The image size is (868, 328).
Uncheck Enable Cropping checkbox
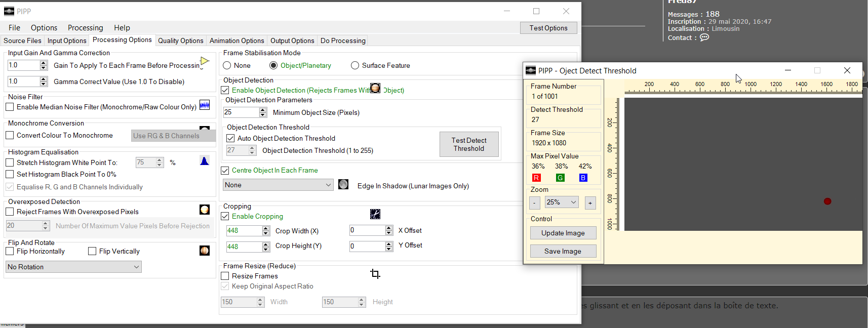click(225, 216)
